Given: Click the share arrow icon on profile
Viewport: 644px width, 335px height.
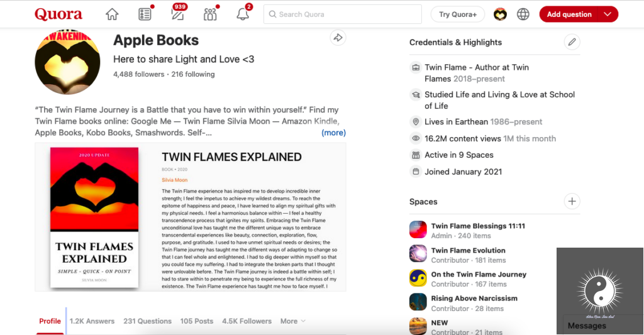Looking at the screenshot, I should 338,38.
